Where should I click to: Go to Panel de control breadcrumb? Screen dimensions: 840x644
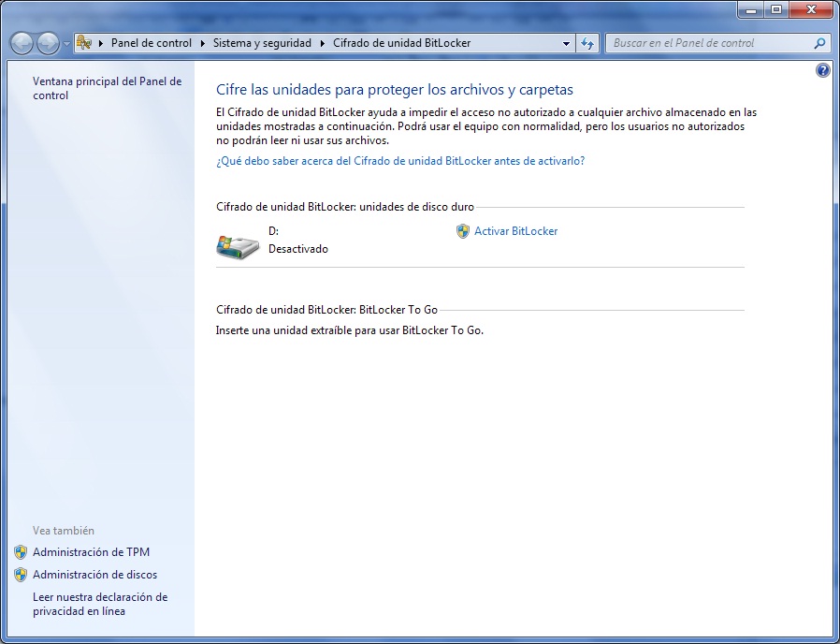coord(152,43)
